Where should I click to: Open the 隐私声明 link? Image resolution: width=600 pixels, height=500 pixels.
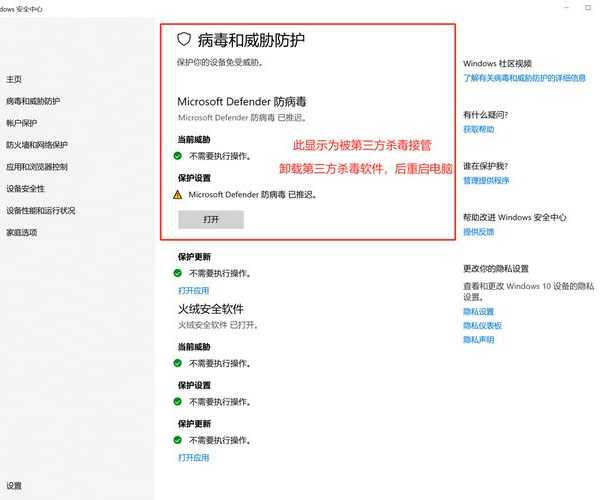tap(479, 340)
